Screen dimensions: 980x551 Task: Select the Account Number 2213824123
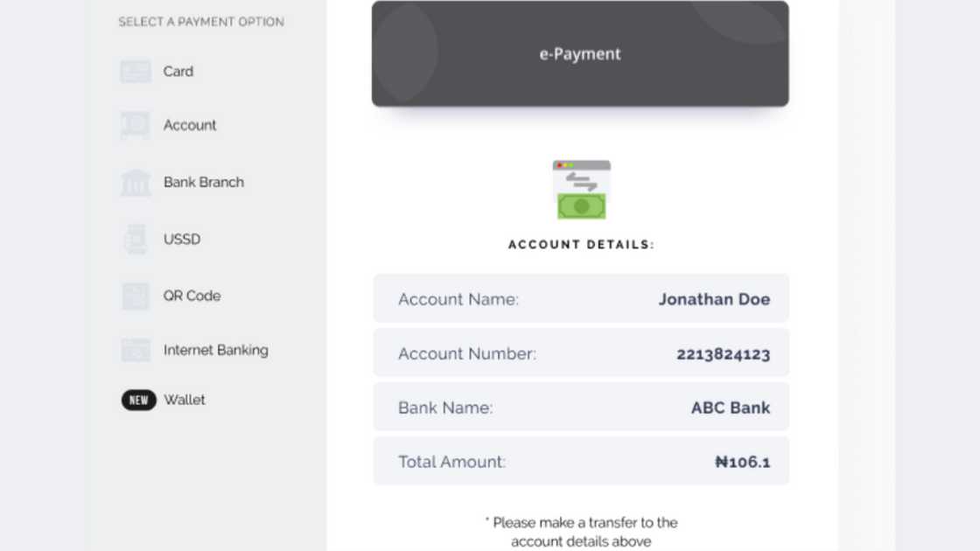[724, 353]
